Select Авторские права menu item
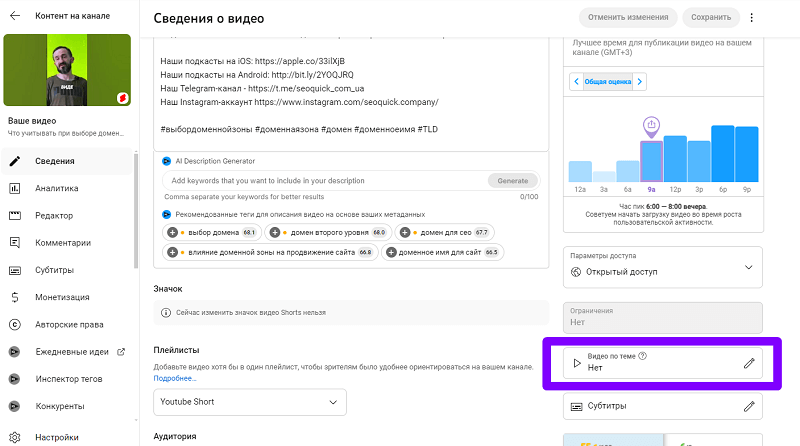The height and width of the screenshot is (446, 800). click(x=67, y=325)
